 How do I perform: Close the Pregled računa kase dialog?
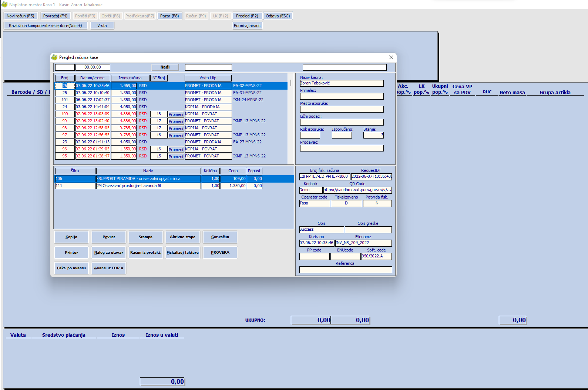click(391, 57)
